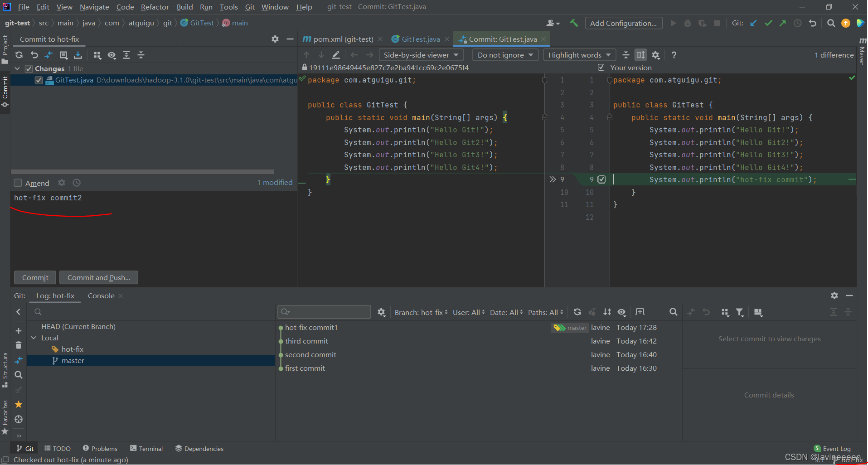Collapse unchanged fragments in diff
868x465 pixels.
click(x=626, y=55)
